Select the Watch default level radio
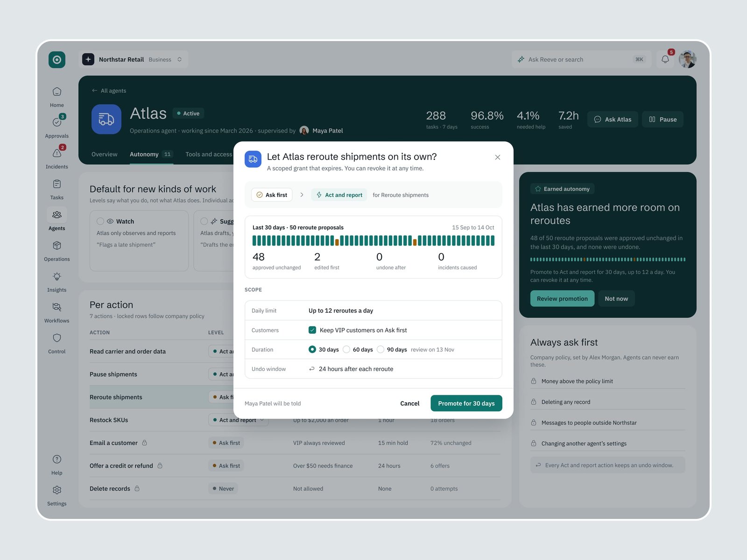 [100, 221]
